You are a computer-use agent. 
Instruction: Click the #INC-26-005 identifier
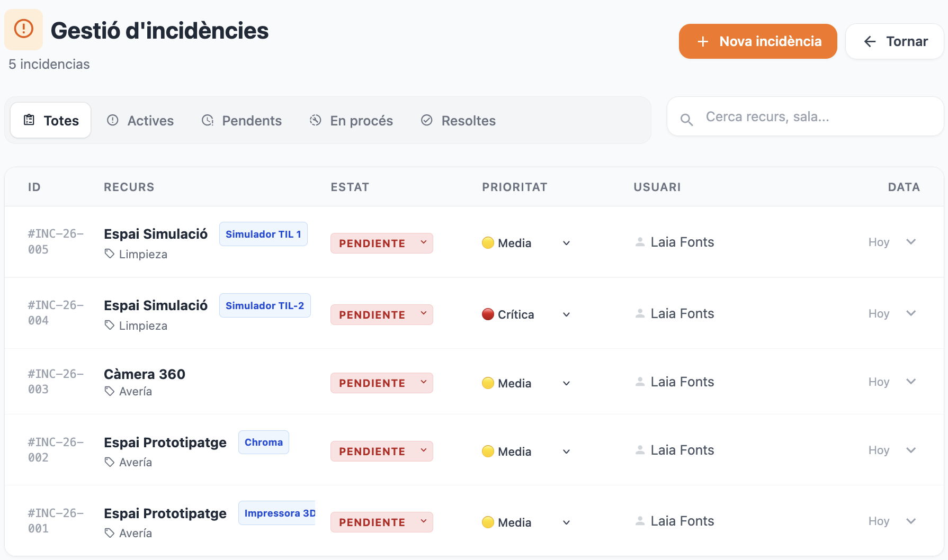56,241
